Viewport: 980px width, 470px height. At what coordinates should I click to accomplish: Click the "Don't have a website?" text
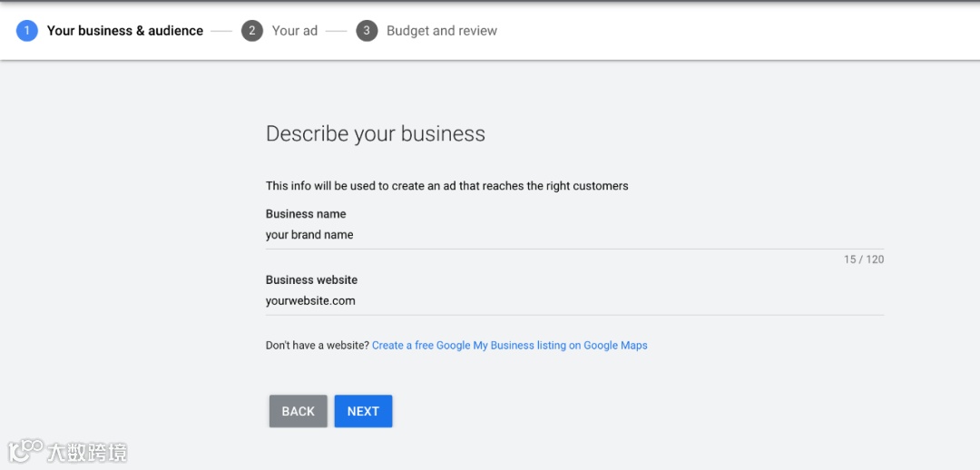pos(318,346)
